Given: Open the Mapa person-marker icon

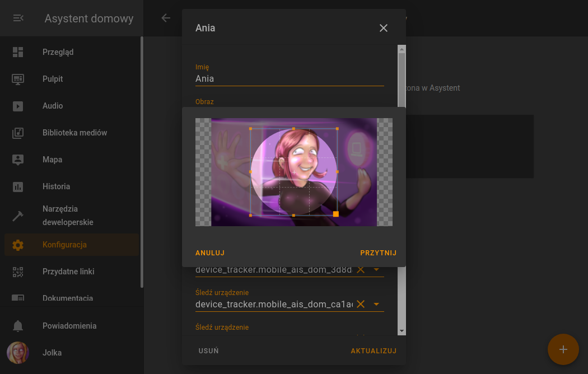Looking at the screenshot, I should pos(17,160).
